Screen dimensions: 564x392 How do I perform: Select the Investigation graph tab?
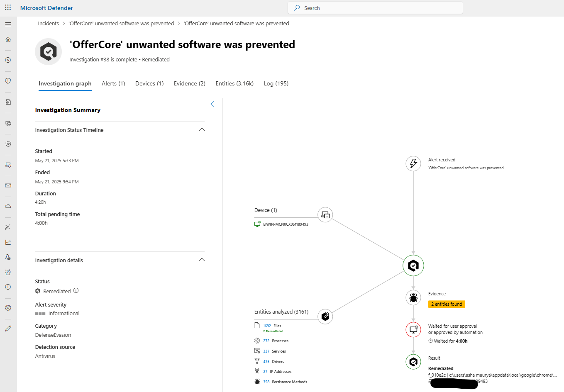coord(65,83)
